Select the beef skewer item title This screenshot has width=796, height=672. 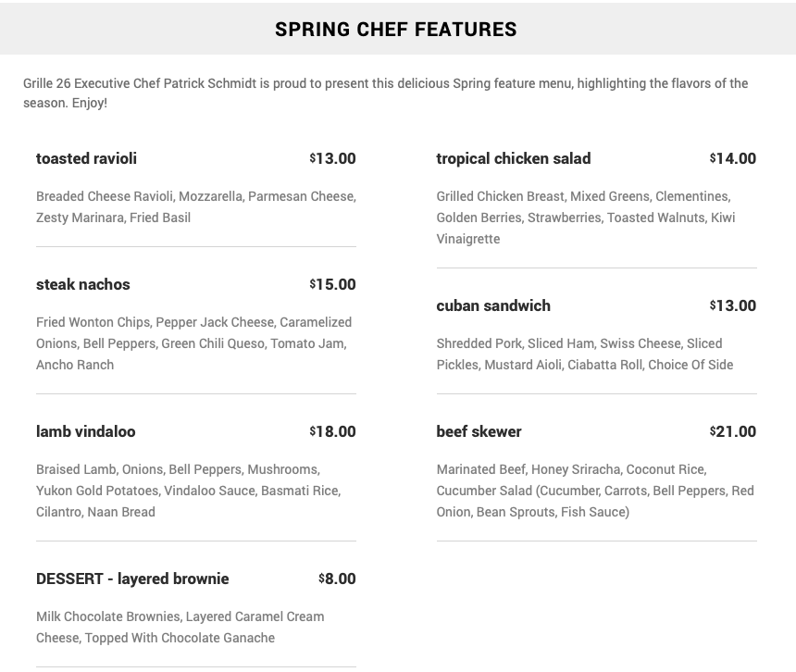(x=479, y=431)
